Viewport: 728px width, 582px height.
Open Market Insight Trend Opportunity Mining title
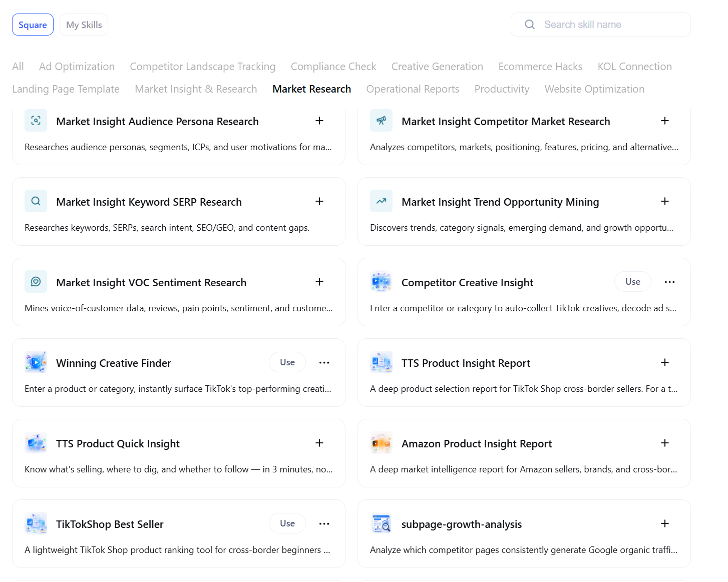[500, 202]
